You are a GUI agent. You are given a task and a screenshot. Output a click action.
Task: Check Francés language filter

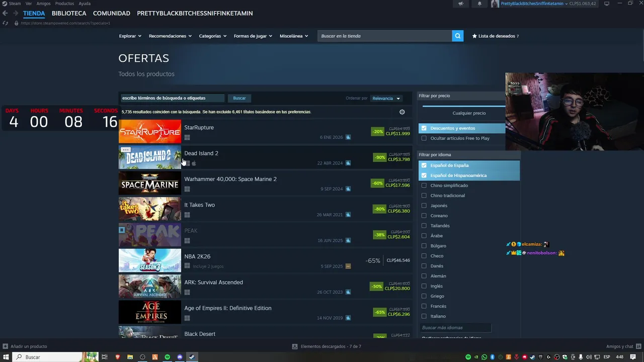pos(424,306)
